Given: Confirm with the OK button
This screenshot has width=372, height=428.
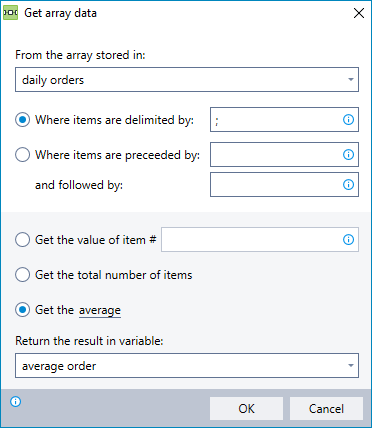Looking at the screenshot, I should pos(246,409).
